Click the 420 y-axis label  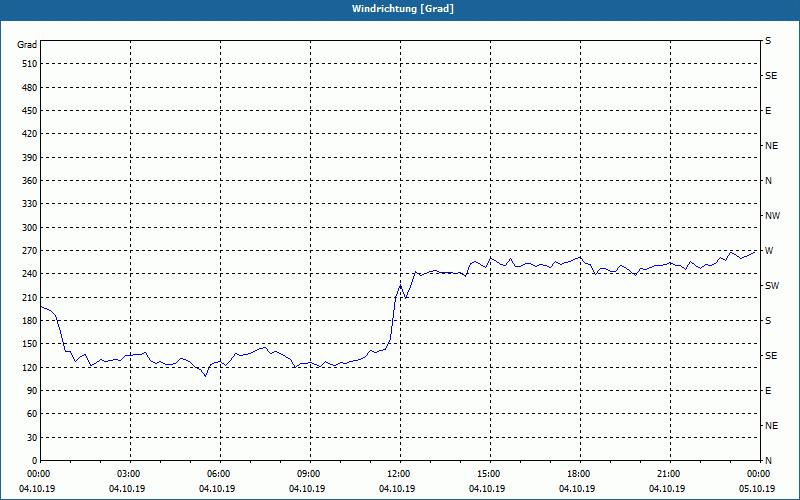coord(30,134)
